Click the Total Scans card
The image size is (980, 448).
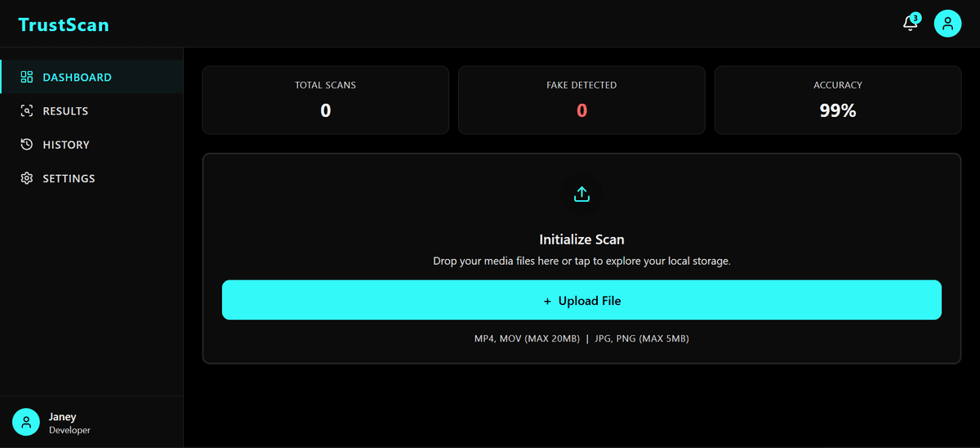(325, 100)
